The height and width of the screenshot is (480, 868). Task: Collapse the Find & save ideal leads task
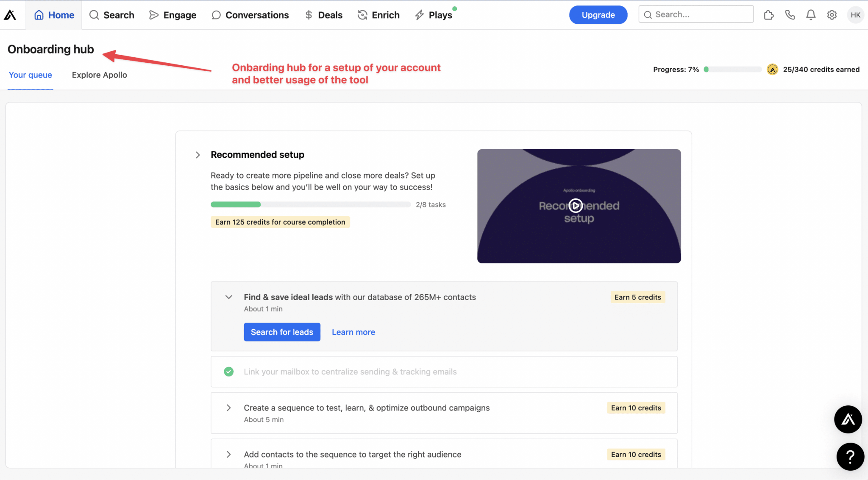pyautogui.click(x=229, y=297)
